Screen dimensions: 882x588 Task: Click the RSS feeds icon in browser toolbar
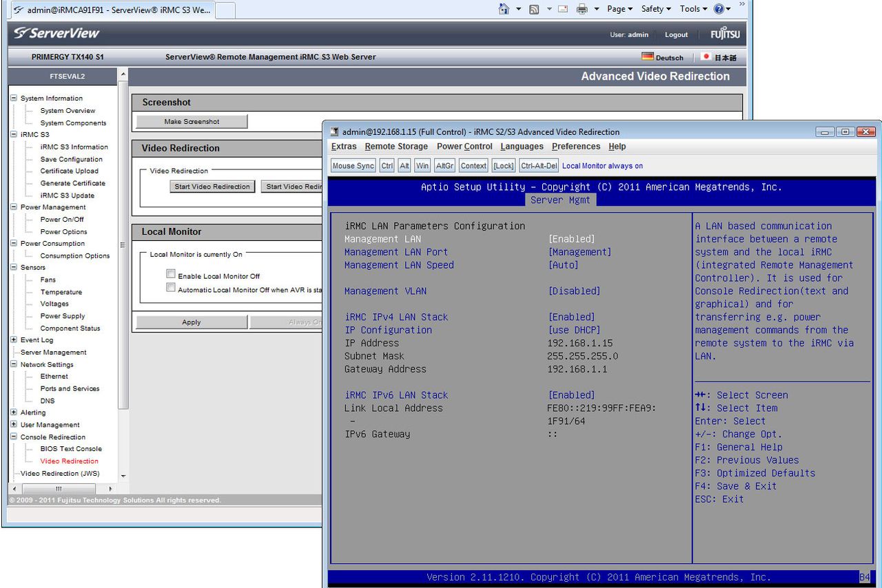coord(534,9)
